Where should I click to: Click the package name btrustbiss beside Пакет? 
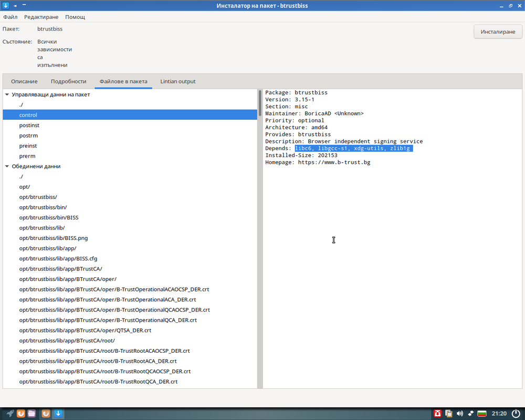(x=50, y=29)
